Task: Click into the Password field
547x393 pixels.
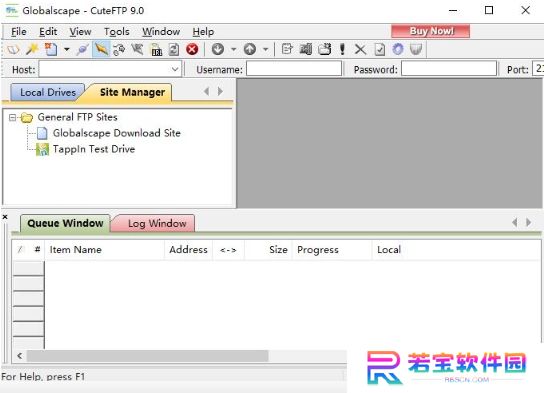Action: click(449, 69)
